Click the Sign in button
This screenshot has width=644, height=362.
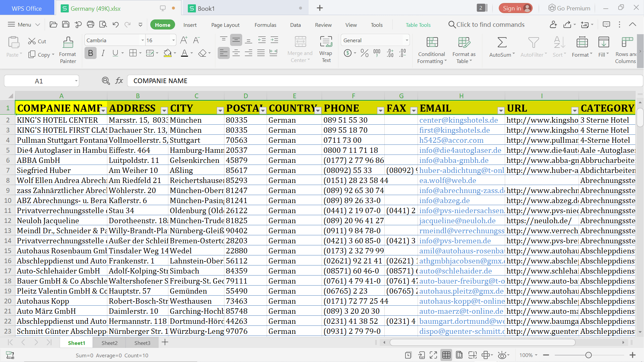[516, 8]
